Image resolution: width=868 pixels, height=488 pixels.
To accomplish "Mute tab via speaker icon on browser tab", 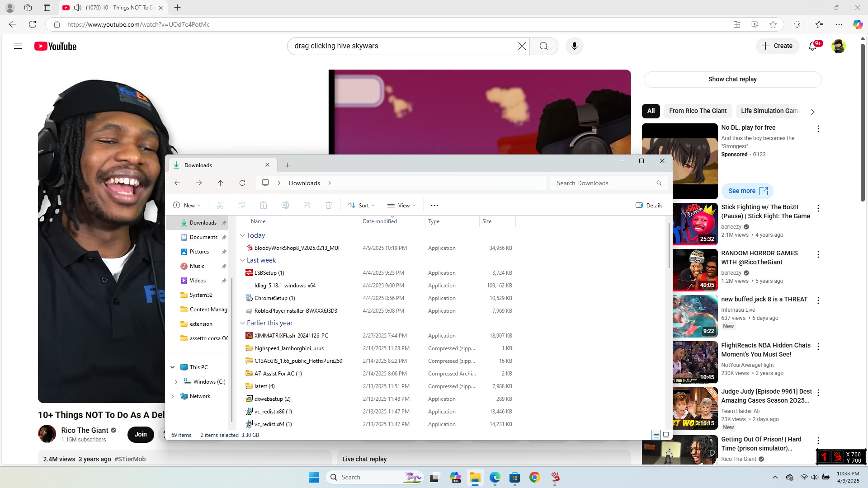I will [78, 8].
